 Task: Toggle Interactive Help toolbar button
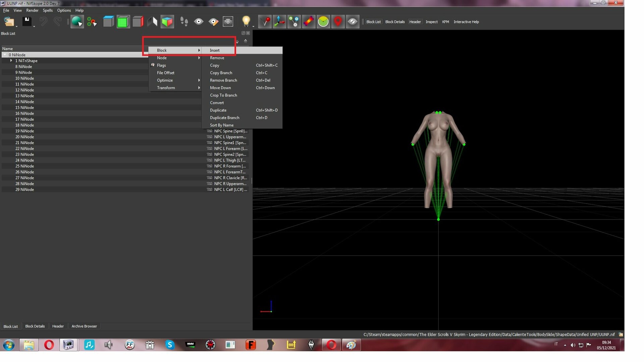466,22
